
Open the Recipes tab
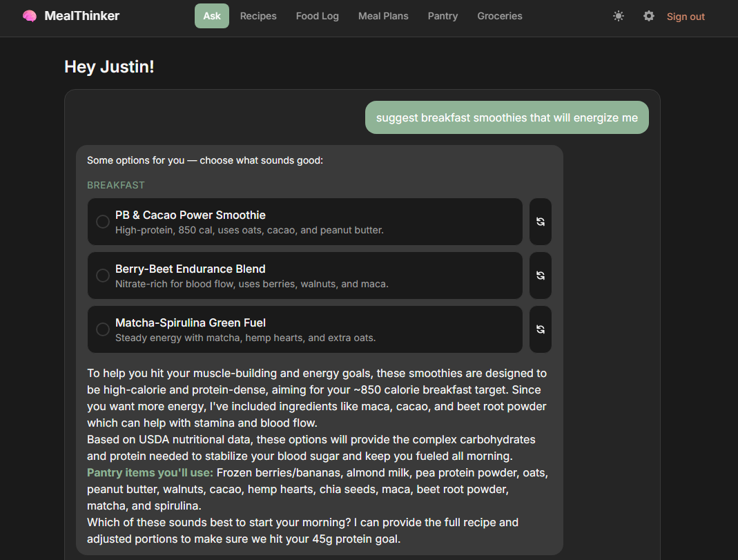pyautogui.click(x=258, y=15)
